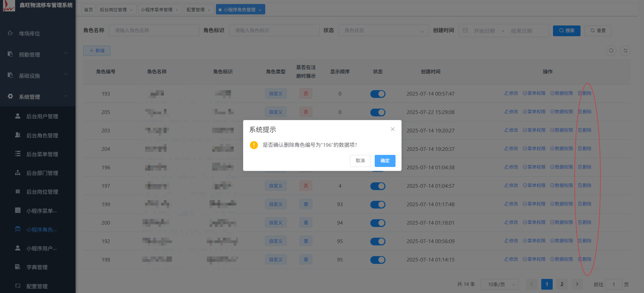644x293 pixels.
Task: Click 数据权限 for role 200
Action: 561,222
